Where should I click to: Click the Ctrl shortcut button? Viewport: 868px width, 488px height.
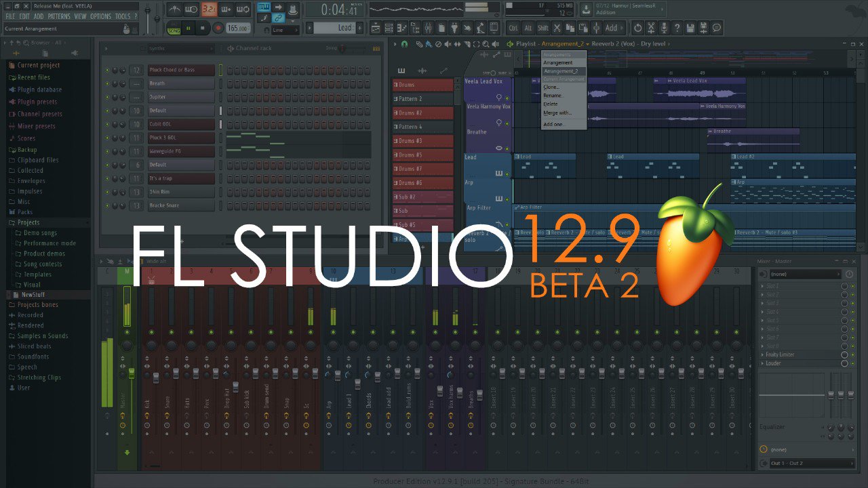click(x=513, y=28)
